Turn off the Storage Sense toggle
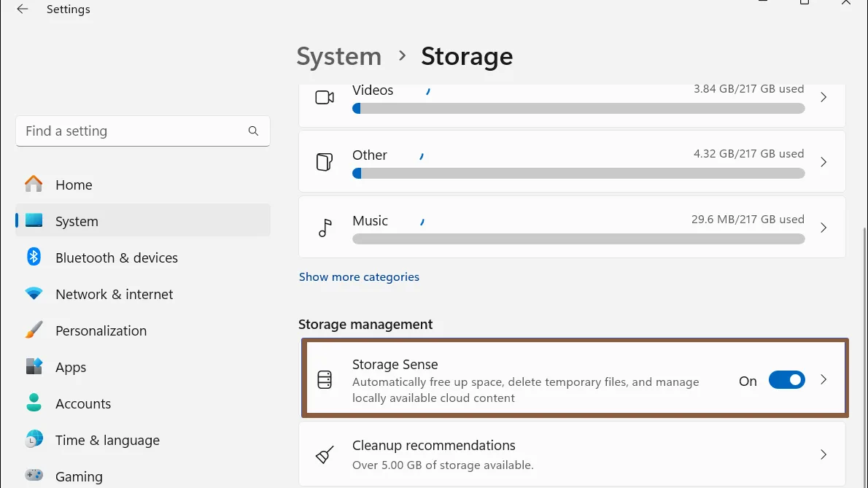The image size is (868, 488). point(786,380)
